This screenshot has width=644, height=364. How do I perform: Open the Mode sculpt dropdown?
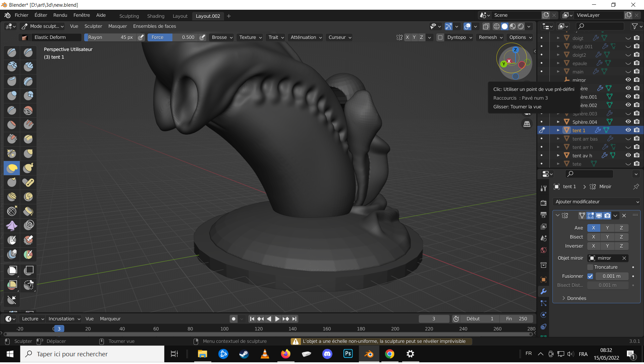pyautogui.click(x=43, y=26)
